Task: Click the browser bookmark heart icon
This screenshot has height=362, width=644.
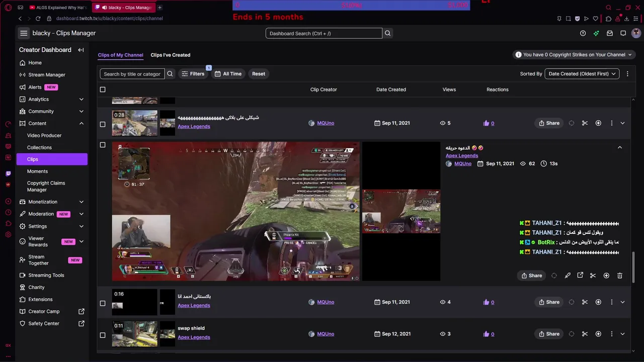Action: (596, 19)
